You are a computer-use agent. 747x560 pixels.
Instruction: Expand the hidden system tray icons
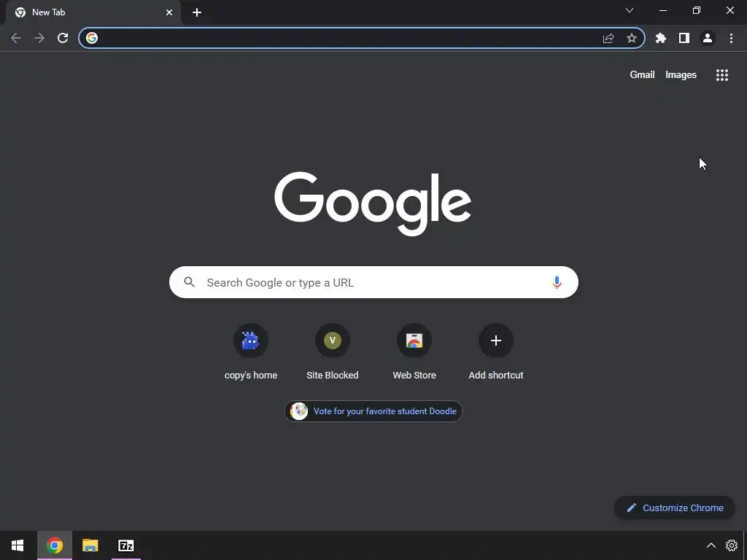[x=711, y=545]
